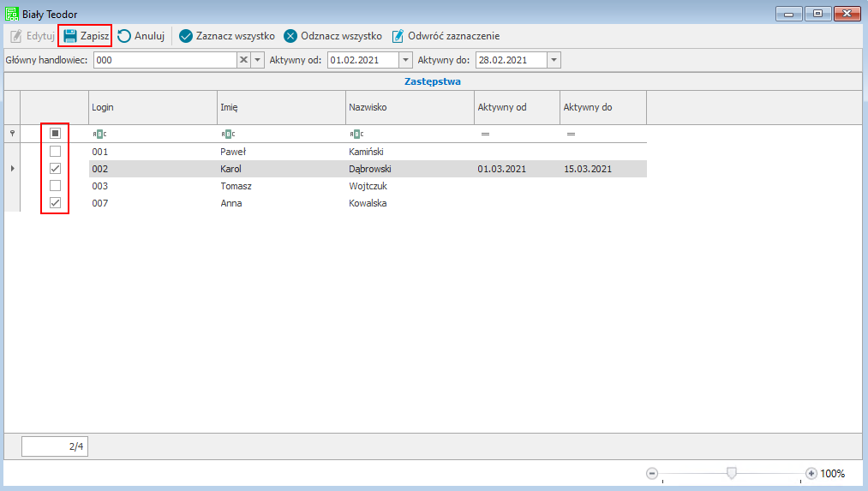Sort by the Nazwisko column header
This screenshot has height=491, width=868.
coord(410,107)
